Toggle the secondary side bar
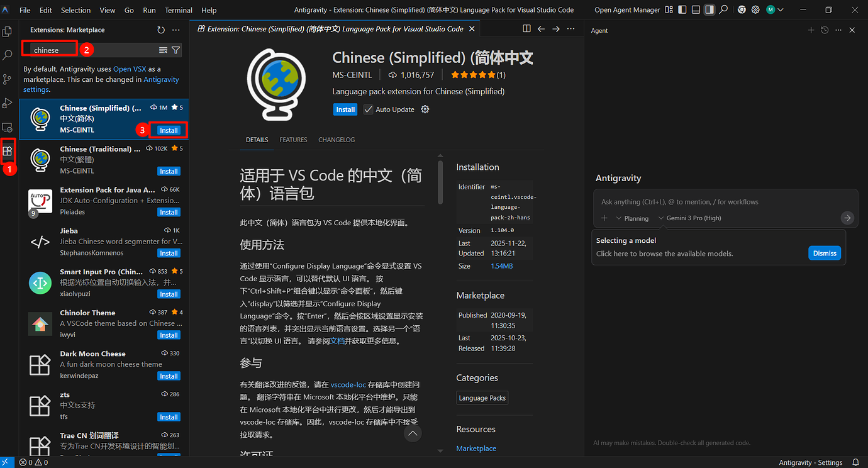Viewport: 868px width, 468px height. coord(709,10)
